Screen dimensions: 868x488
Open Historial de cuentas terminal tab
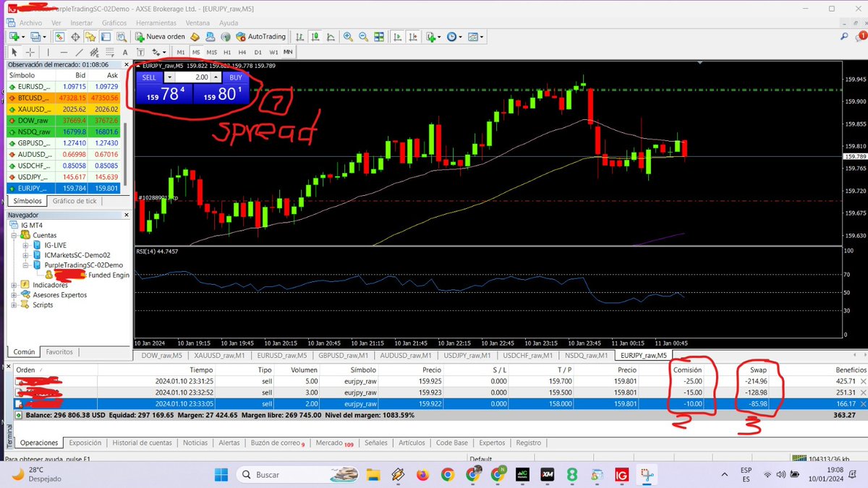[x=142, y=442]
